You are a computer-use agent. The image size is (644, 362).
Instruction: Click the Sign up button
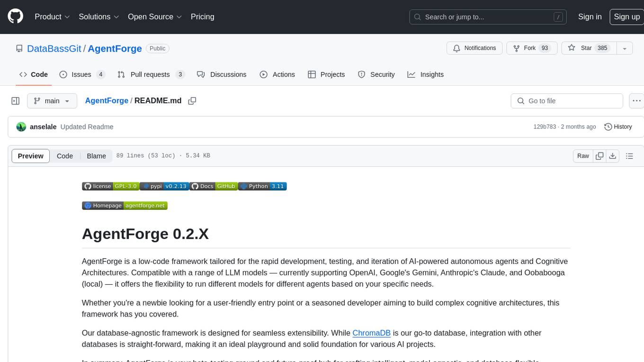[626, 17]
